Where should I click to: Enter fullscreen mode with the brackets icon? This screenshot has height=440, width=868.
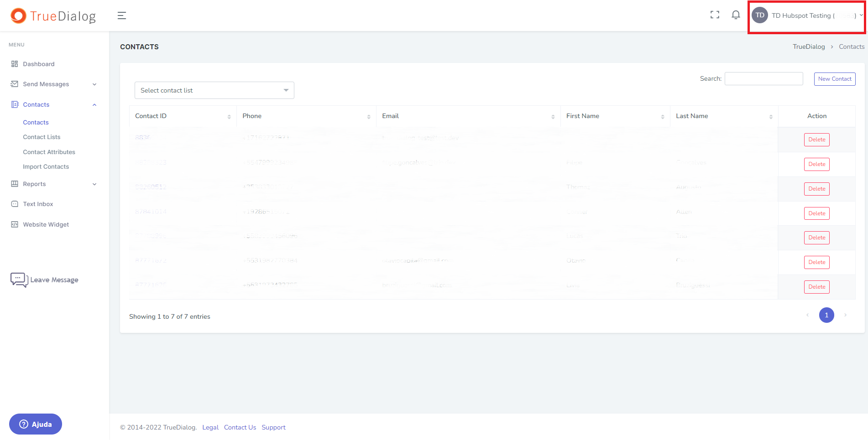coord(715,15)
